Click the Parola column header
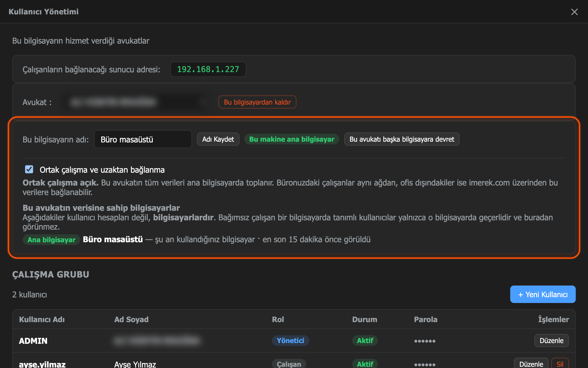Viewport: 588px width, 368px height. (426, 319)
